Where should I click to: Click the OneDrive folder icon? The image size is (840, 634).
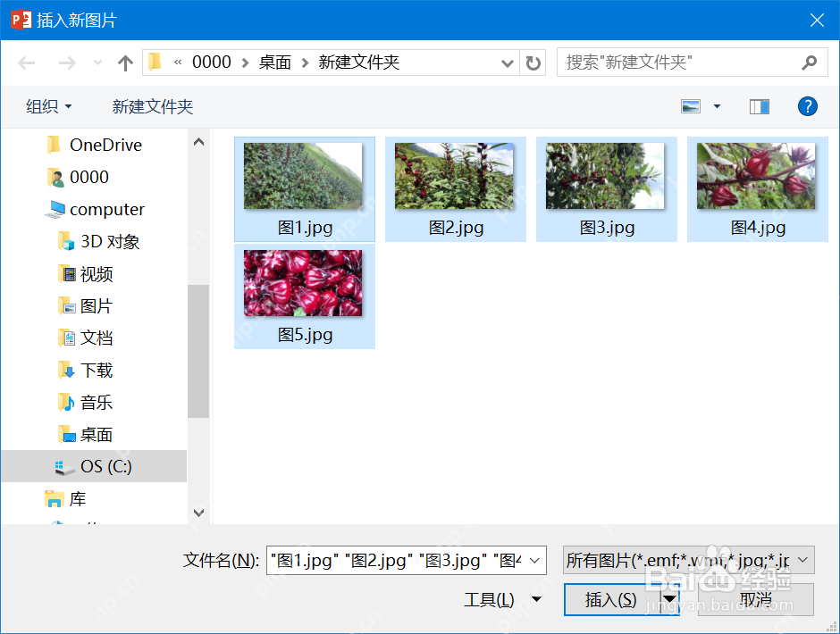point(54,145)
